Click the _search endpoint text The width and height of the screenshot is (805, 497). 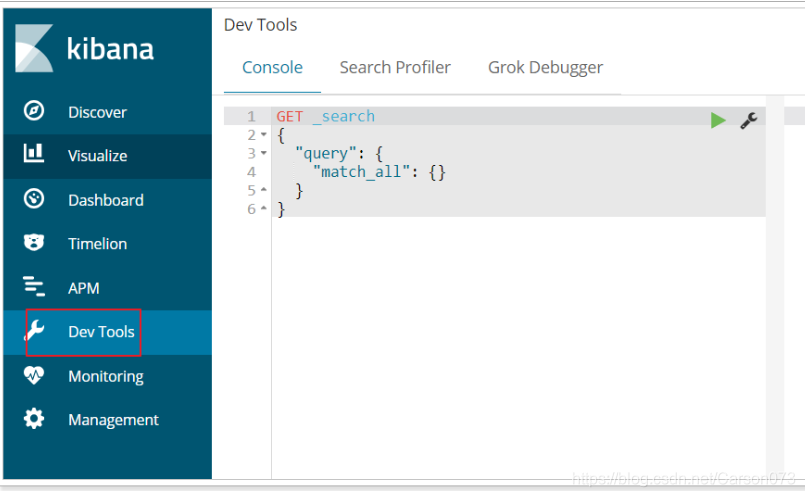coord(344,117)
